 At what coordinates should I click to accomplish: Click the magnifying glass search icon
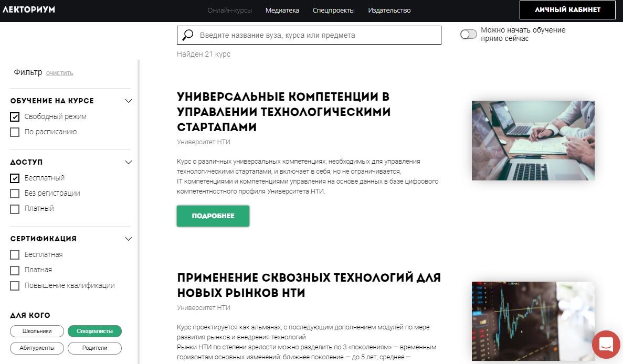tap(187, 35)
